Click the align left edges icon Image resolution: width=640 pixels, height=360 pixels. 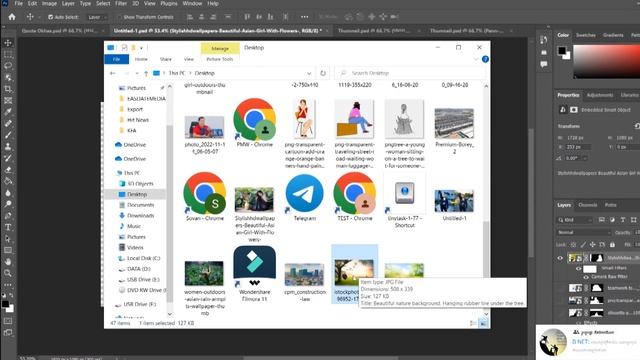[190, 17]
